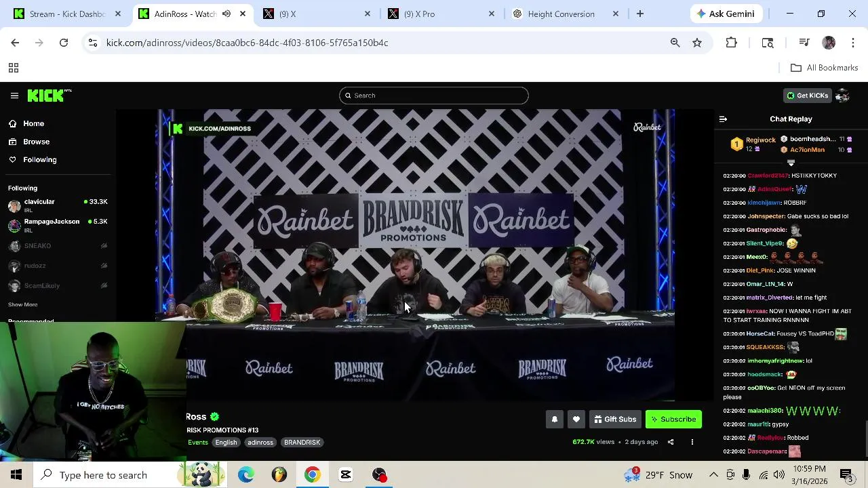Screen dimensions: 868x488
Task: Open the weather widget showing Snow
Action: (x=658, y=475)
